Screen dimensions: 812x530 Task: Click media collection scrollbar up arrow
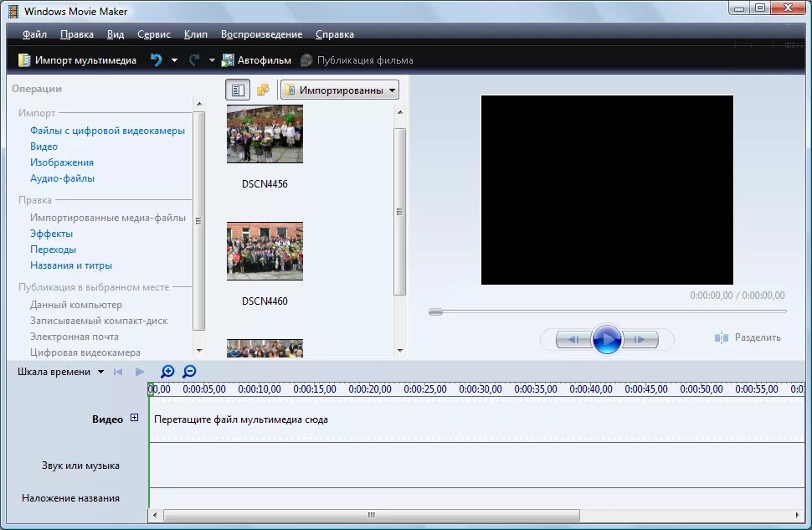click(x=400, y=112)
